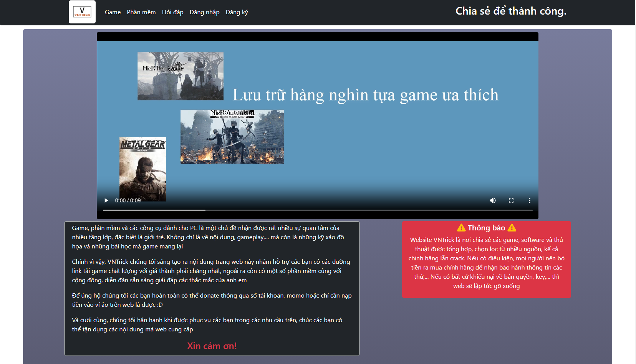Viewport: 636px width, 364px height.
Task: Click the video progress bar
Action: click(x=317, y=210)
